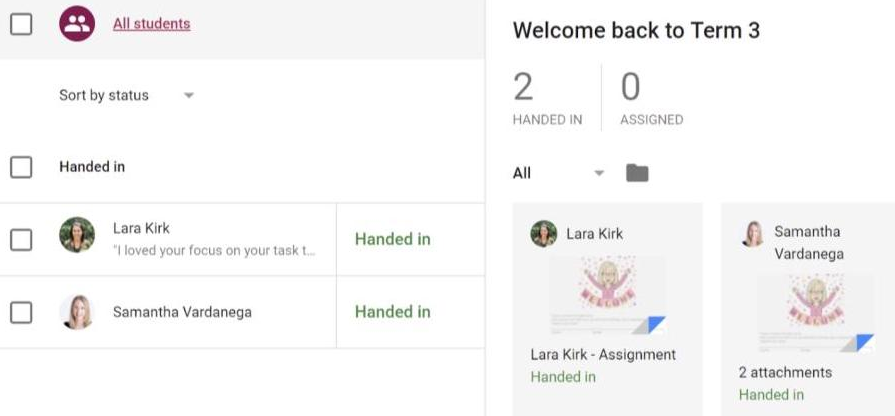The image size is (895, 416).
Task: Click the 2 Handed in counter
Action: pos(547,98)
